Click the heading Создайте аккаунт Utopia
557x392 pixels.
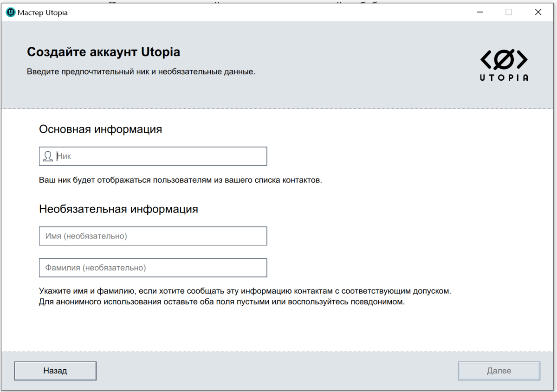pos(104,52)
